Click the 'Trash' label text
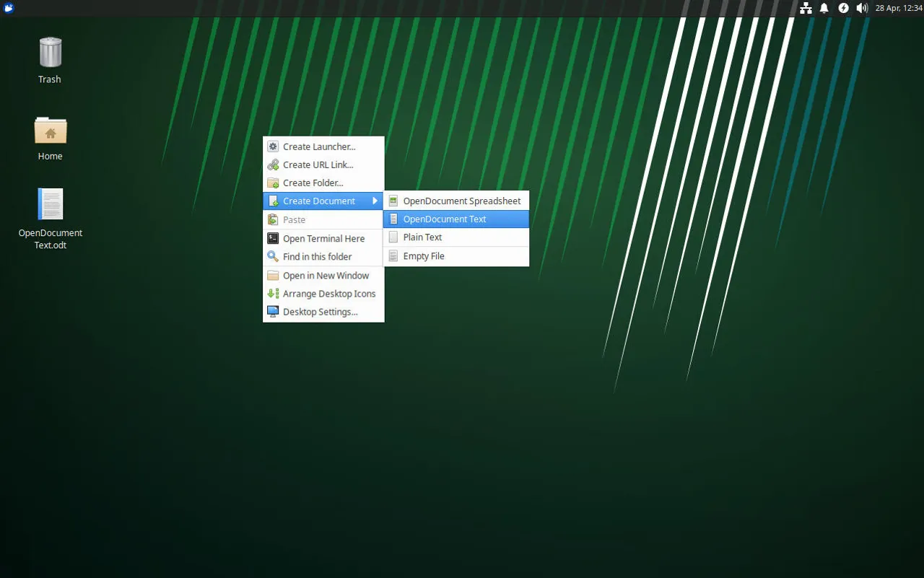This screenshot has height=578, width=924. pos(50,79)
